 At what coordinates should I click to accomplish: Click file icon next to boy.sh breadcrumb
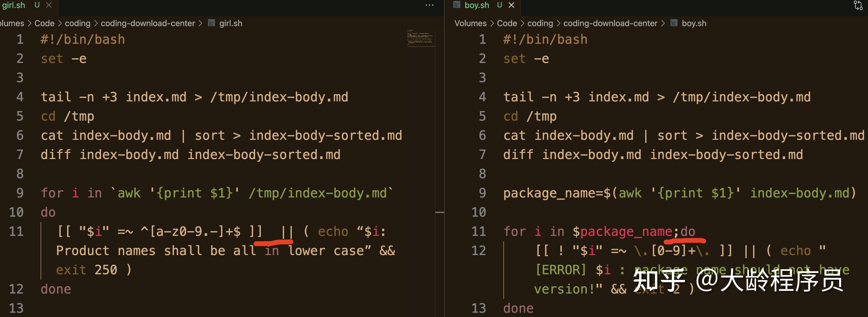pos(674,23)
